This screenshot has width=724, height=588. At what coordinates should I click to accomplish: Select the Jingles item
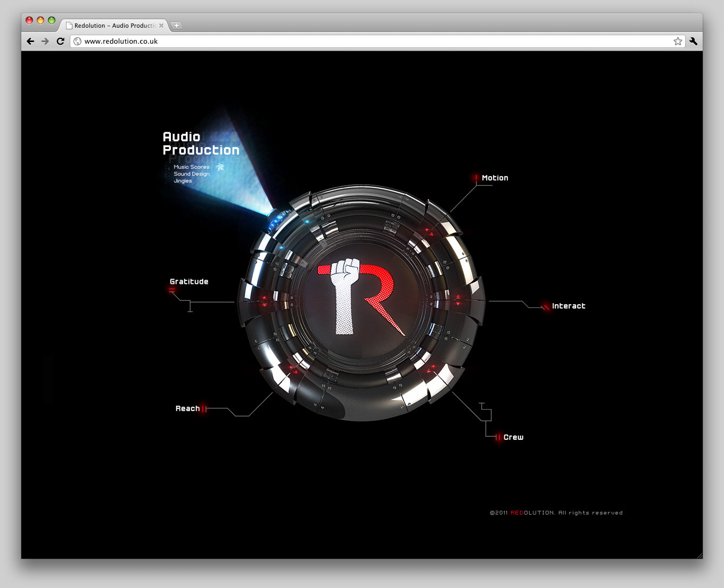183,181
